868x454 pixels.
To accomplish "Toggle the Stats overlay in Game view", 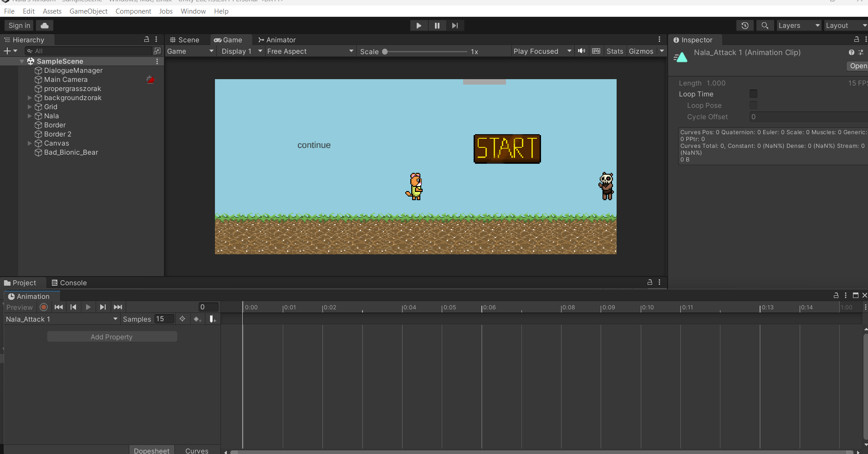I will point(614,51).
